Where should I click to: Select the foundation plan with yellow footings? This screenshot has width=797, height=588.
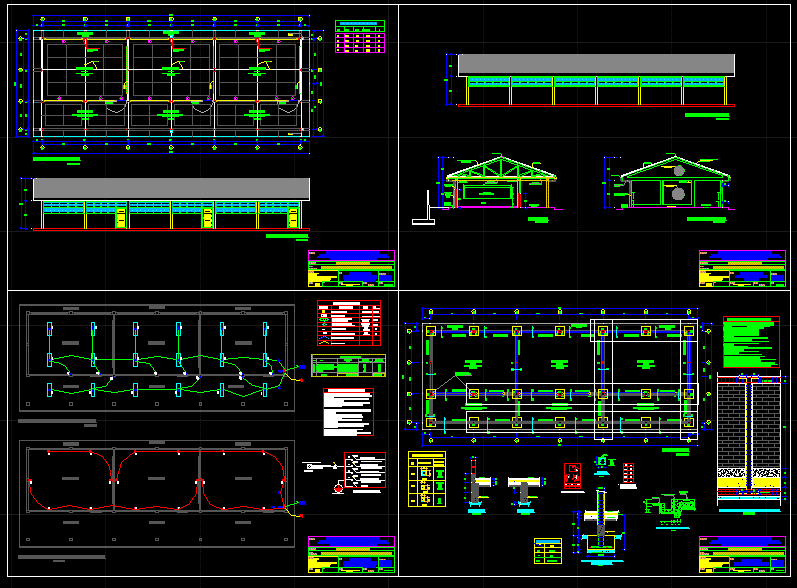pos(560,380)
